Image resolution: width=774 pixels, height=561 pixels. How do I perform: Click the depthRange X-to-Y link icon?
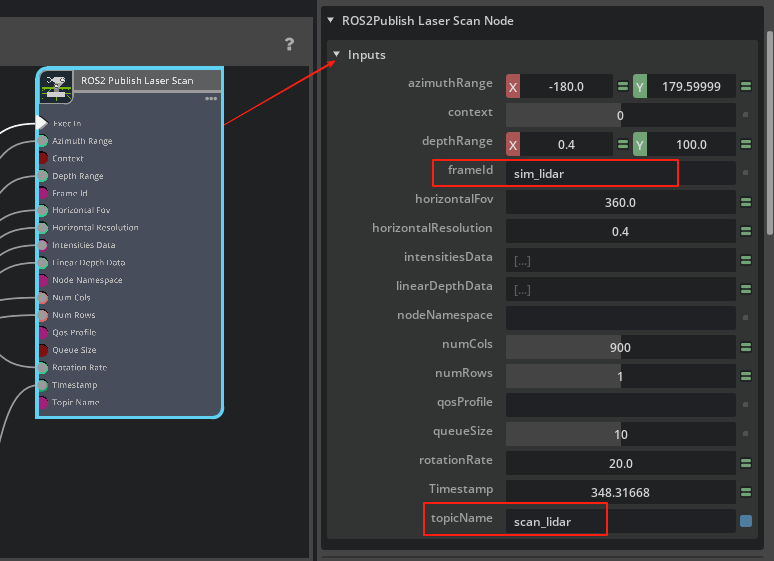click(x=622, y=144)
